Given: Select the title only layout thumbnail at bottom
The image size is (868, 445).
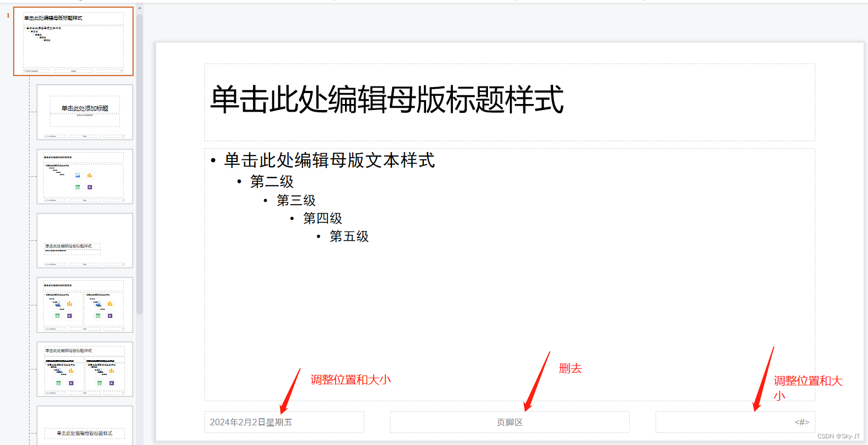Looking at the screenshot, I should tap(85, 425).
